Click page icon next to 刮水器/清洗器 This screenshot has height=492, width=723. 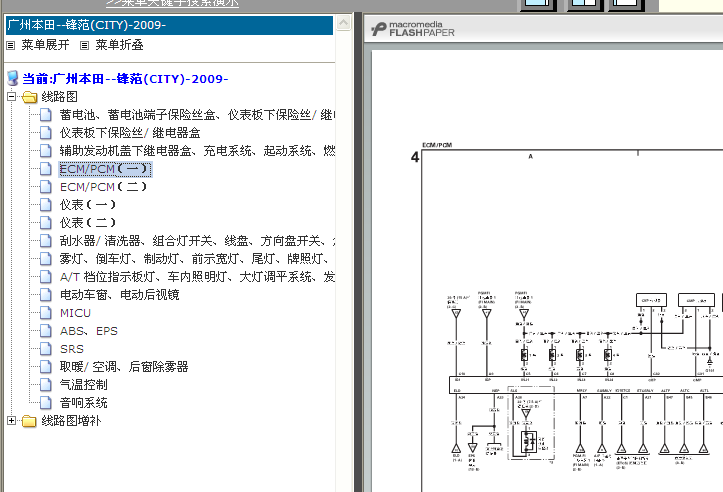pos(46,241)
